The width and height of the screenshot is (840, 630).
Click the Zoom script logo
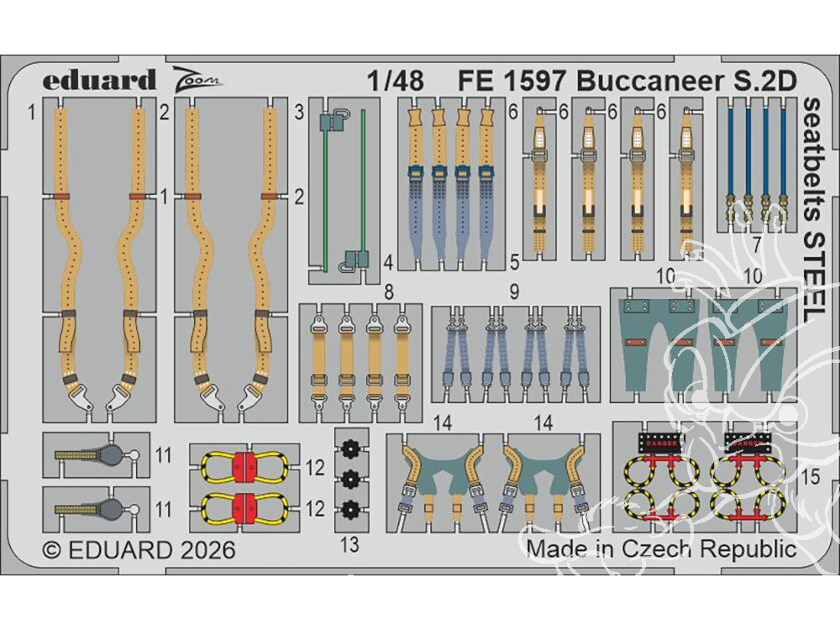197,79
